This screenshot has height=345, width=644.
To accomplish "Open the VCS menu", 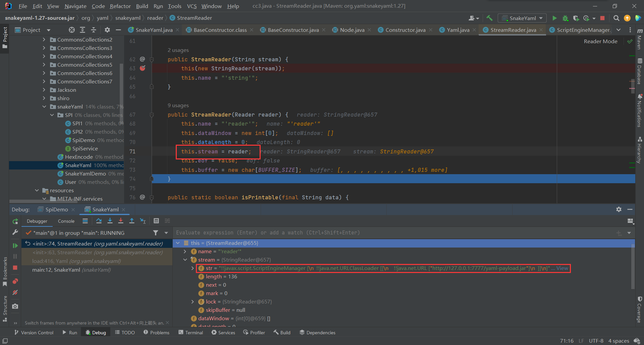I will pos(192,6).
